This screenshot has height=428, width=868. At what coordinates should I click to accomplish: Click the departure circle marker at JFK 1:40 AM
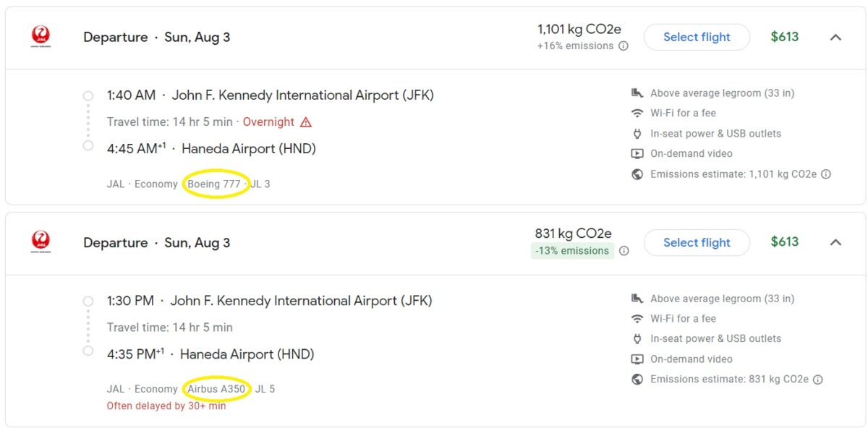pos(88,95)
